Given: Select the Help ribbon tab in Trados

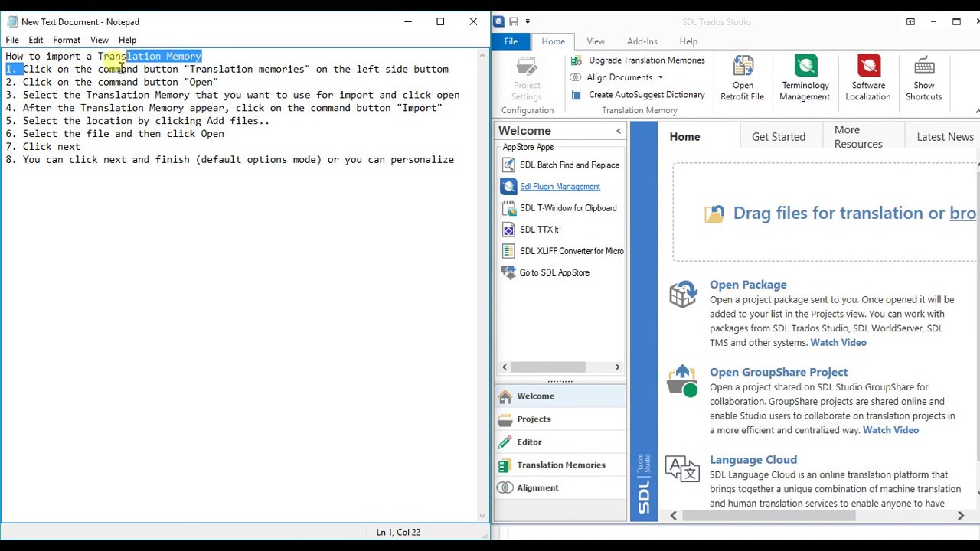Looking at the screenshot, I should [x=688, y=41].
